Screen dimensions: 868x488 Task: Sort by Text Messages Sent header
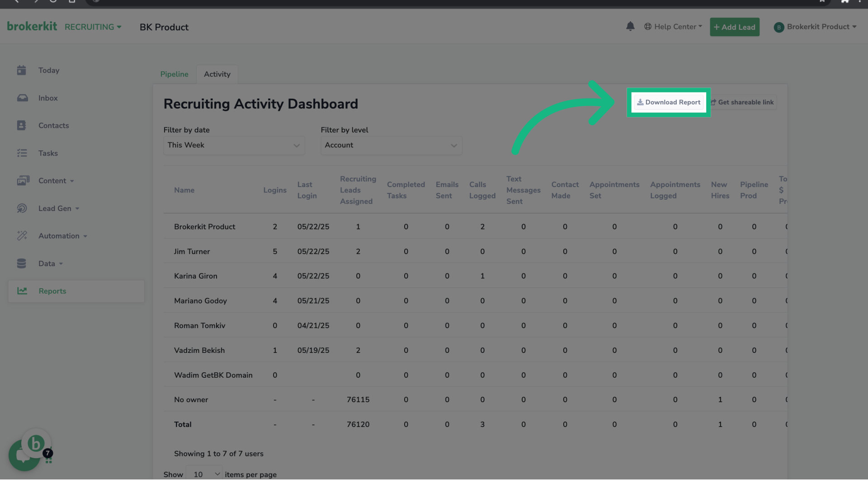524,190
